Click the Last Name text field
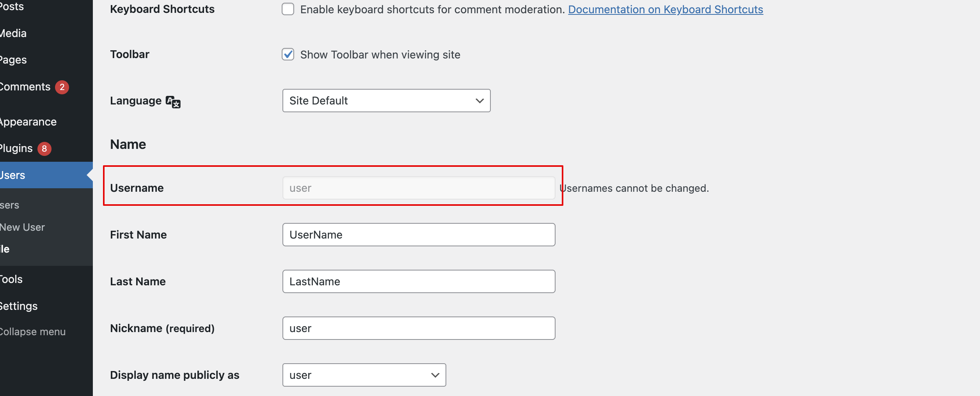980x396 pixels. pyautogui.click(x=419, y=281)
